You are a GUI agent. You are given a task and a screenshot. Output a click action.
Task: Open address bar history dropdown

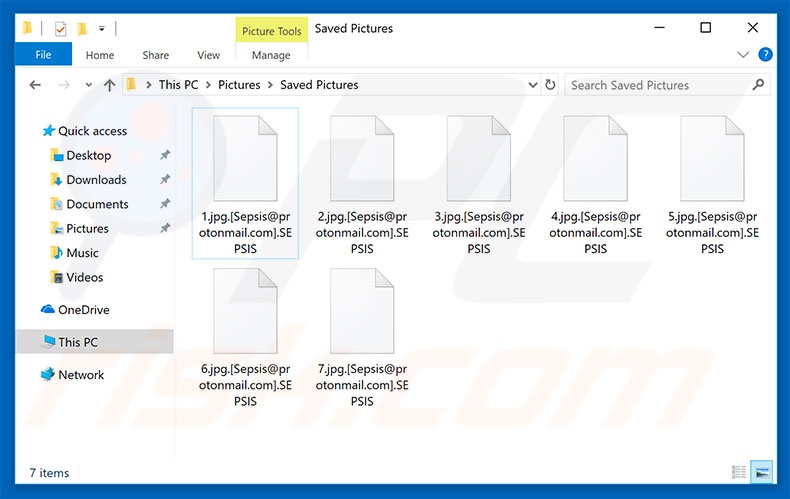533,85
